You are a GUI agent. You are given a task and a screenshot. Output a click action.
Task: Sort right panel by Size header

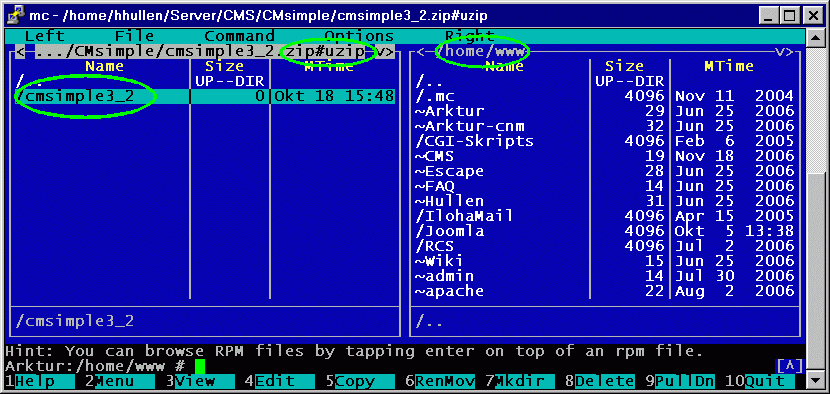[x=625, y=66]
